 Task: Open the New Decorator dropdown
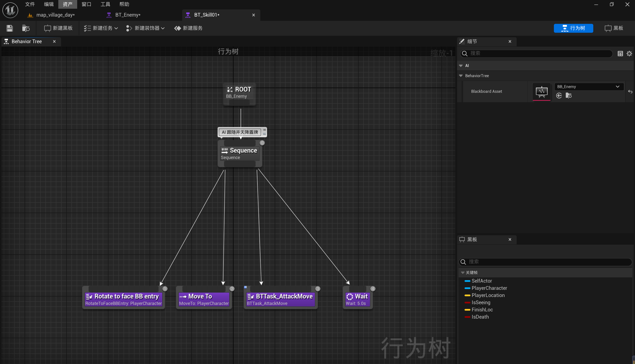click(145, 28)
